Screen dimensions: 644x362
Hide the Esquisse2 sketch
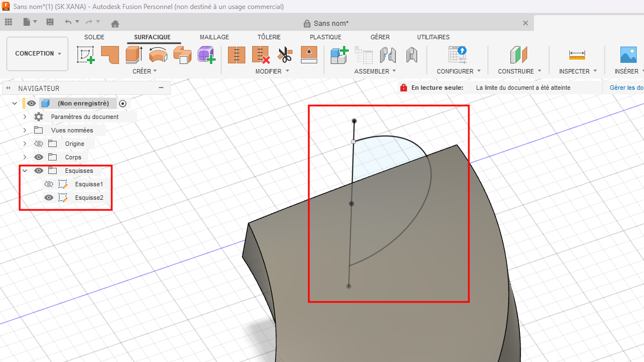[x=48, y=198]
